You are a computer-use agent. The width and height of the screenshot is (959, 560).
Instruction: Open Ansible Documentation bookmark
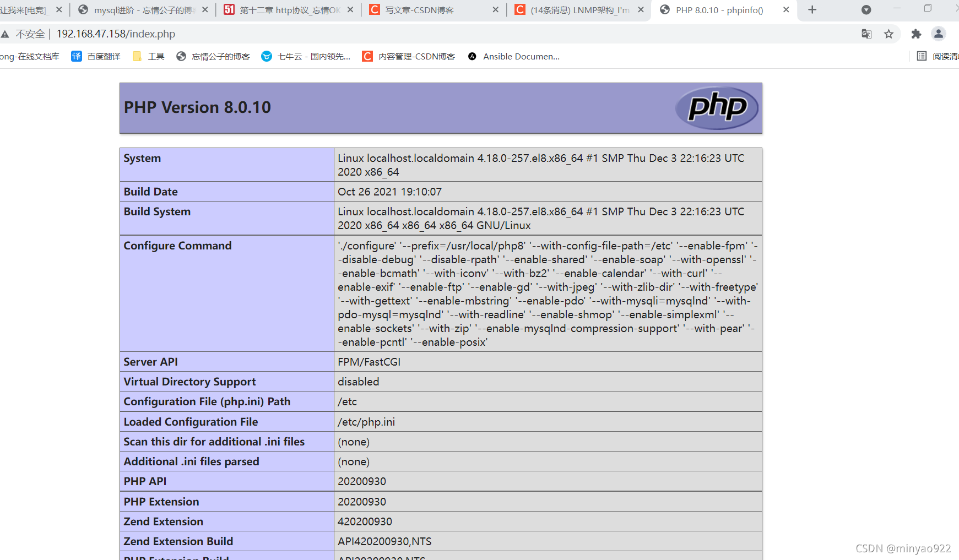(x=514, y=57)
